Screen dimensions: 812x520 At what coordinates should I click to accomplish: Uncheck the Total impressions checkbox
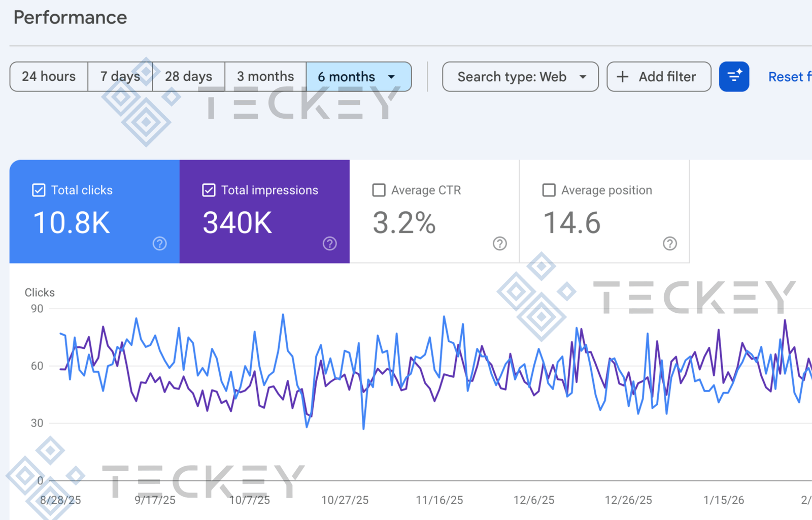coord(209,190)
